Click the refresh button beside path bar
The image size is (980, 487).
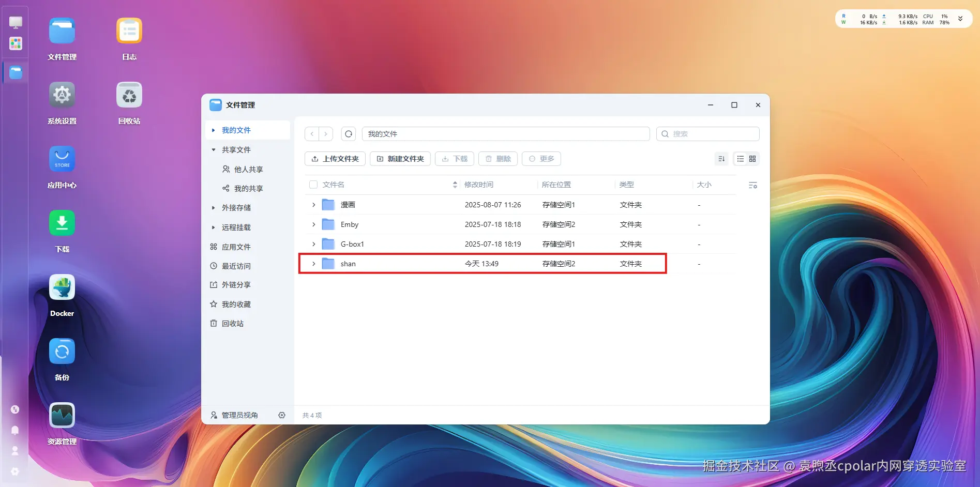point(349,134)
